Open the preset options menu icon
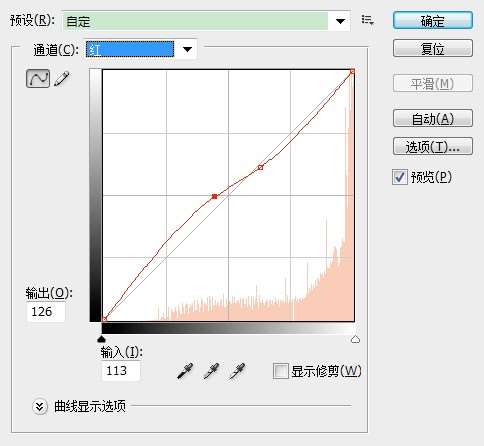 tap(367, 21)
